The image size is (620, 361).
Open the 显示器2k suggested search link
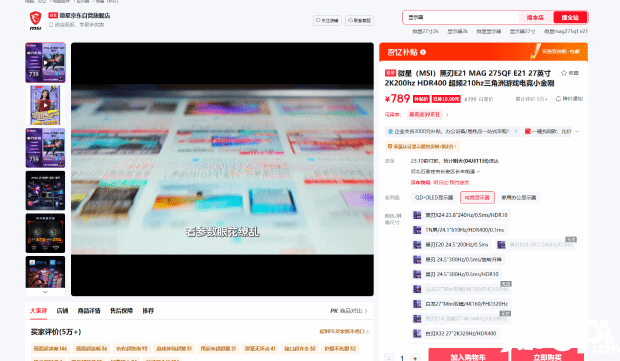pyautogui.click(x=457, y=31)
